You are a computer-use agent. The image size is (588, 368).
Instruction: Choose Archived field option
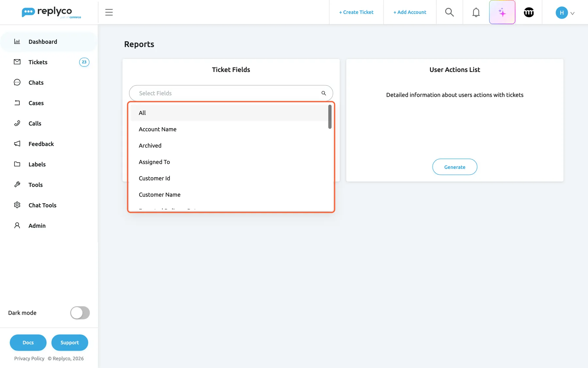point(229,146)
